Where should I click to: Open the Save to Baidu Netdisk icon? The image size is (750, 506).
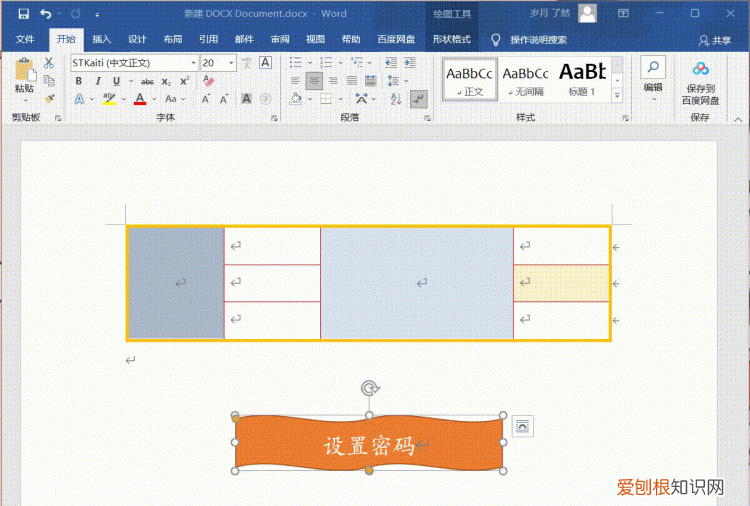[x=700, y=70]
